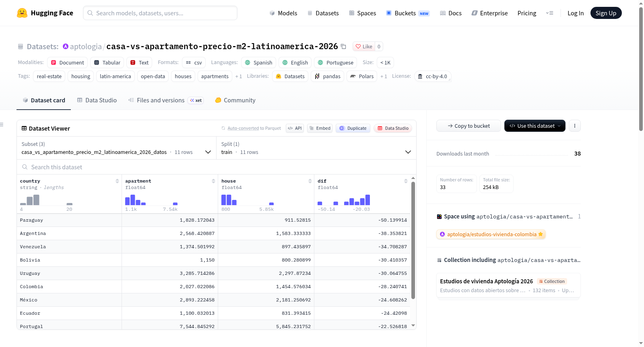Sort by the country column
The image size is (644, 347).
(x=117, y=181)
